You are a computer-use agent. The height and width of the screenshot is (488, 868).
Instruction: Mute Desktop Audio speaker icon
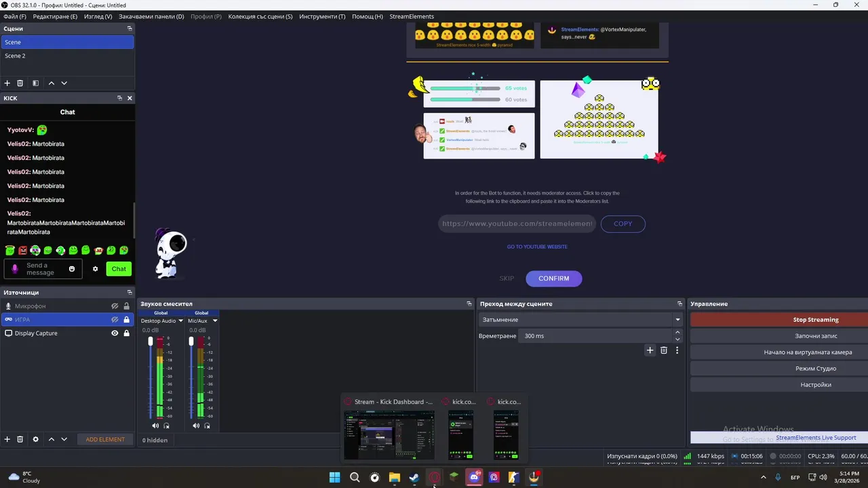[155, 426]
